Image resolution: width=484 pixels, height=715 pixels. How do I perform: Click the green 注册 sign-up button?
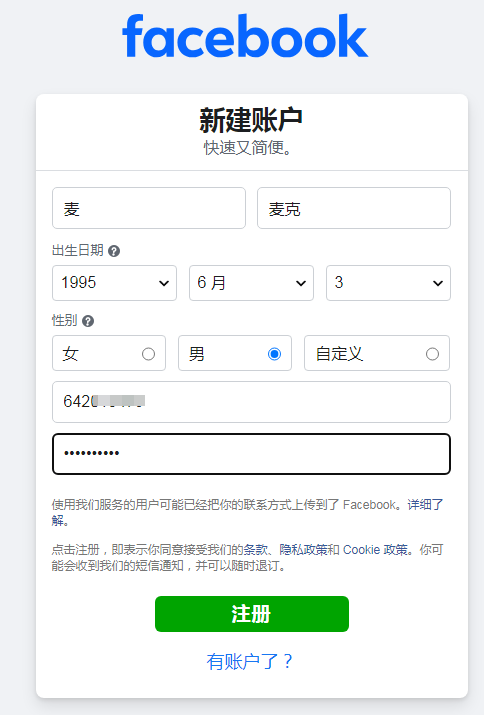click(252, 614)
